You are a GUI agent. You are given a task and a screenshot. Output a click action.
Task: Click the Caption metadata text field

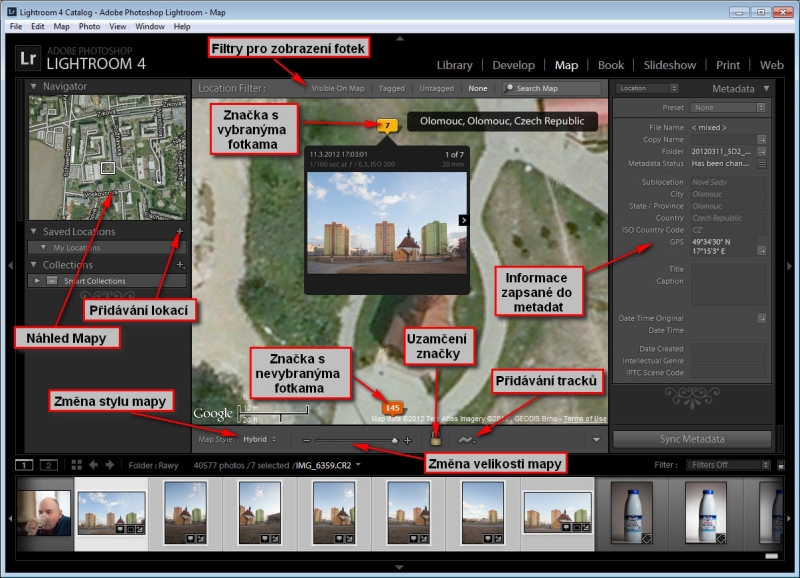[728, 291]
